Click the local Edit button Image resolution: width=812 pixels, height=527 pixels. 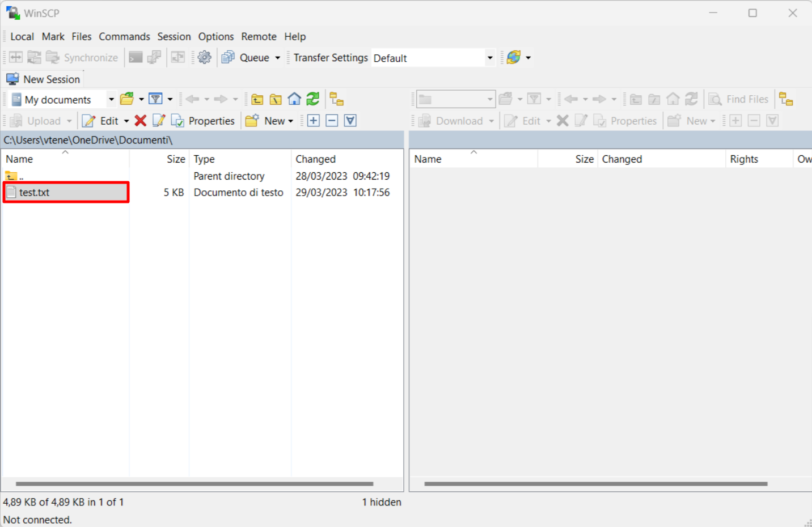click(100, 121)
